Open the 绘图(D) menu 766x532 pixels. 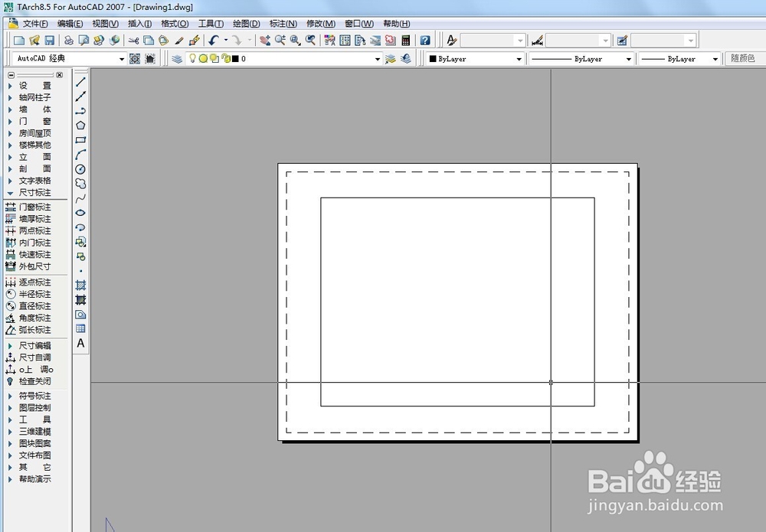coord(246,24)
